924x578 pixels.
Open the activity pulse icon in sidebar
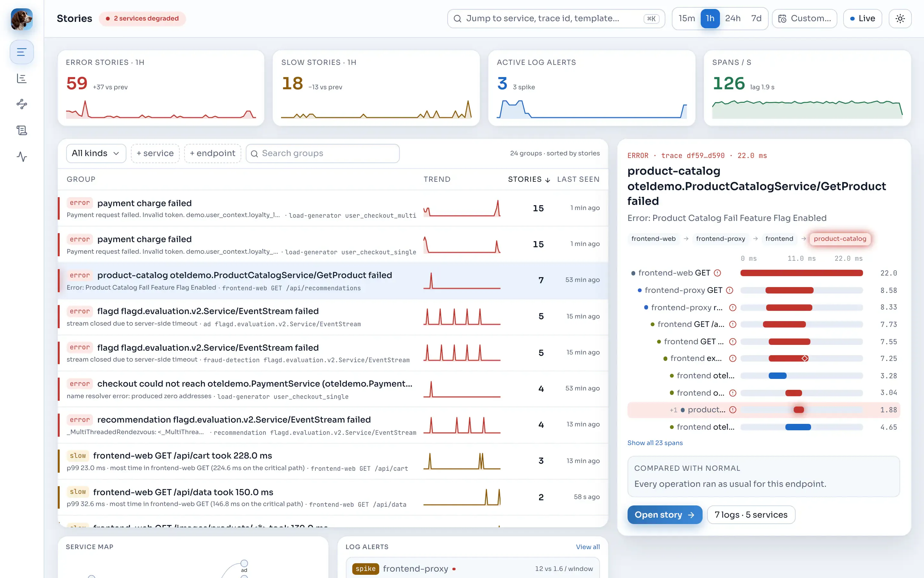pos(22,156)
